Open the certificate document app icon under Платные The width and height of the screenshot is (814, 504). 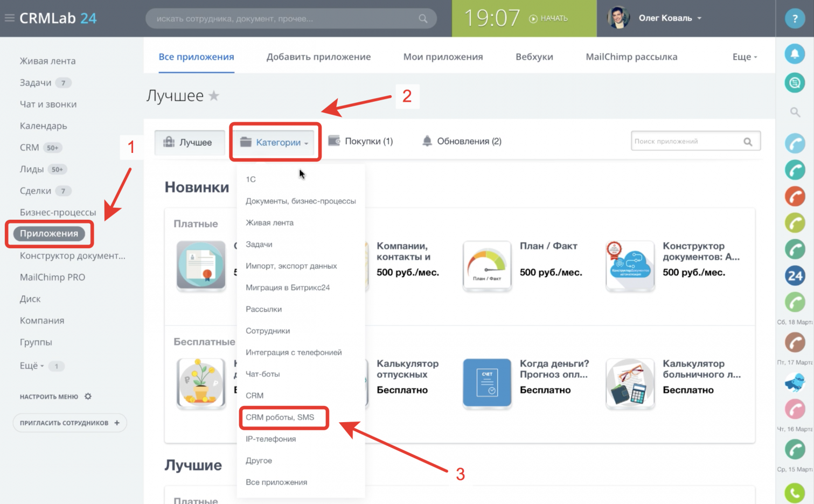(x=201, y=266)
